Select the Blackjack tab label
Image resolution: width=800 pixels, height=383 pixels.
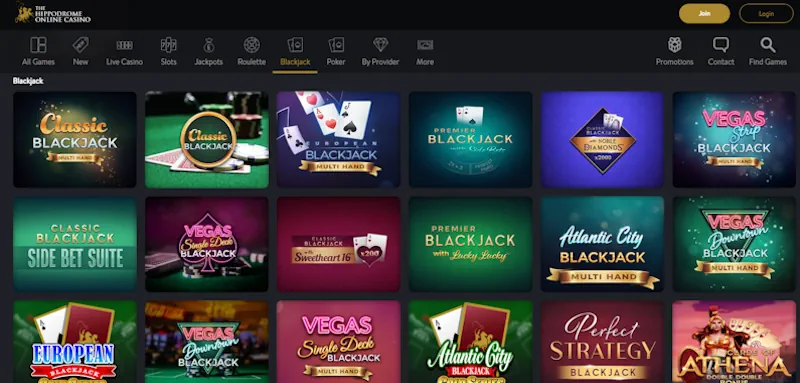295,62
